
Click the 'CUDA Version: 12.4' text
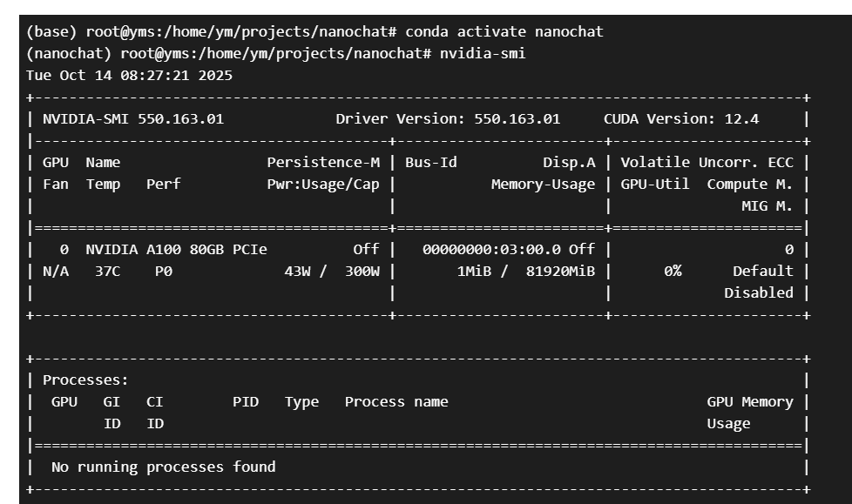pyautogui.click(x=680, y=119)
